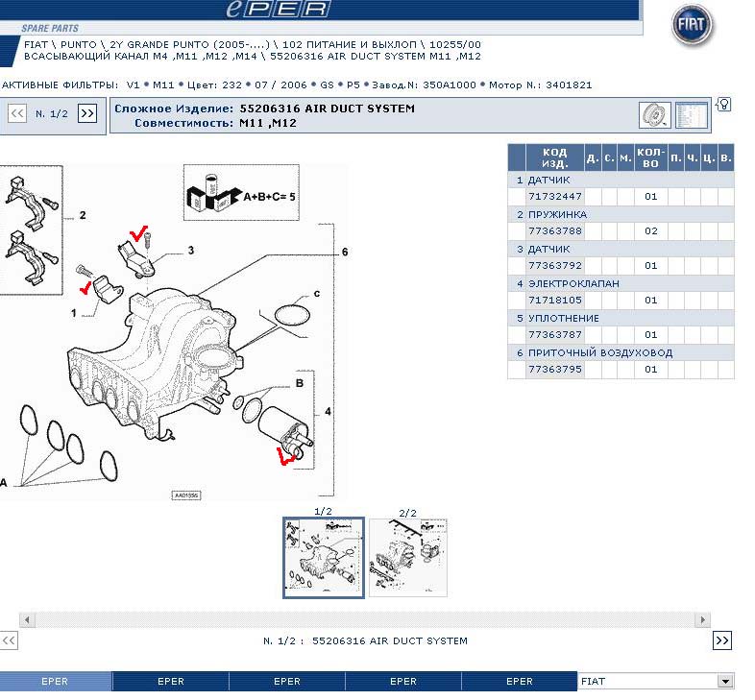Click the lightbulb hint icon
Screen dimensions: 755x700
724,105
